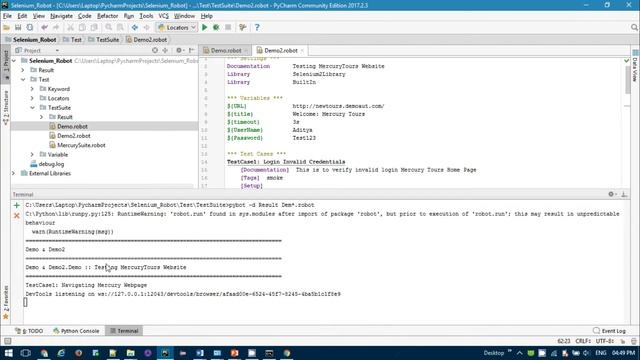Open the Navigate menu
This screenshot has width=640, height=360.
pos(61,16)
